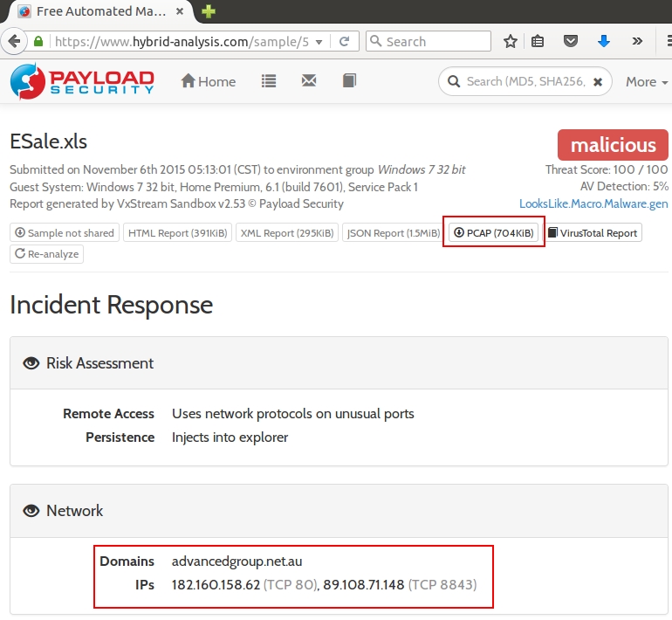
Task: Click the Incident Response heading
Action: click(112, 305)
